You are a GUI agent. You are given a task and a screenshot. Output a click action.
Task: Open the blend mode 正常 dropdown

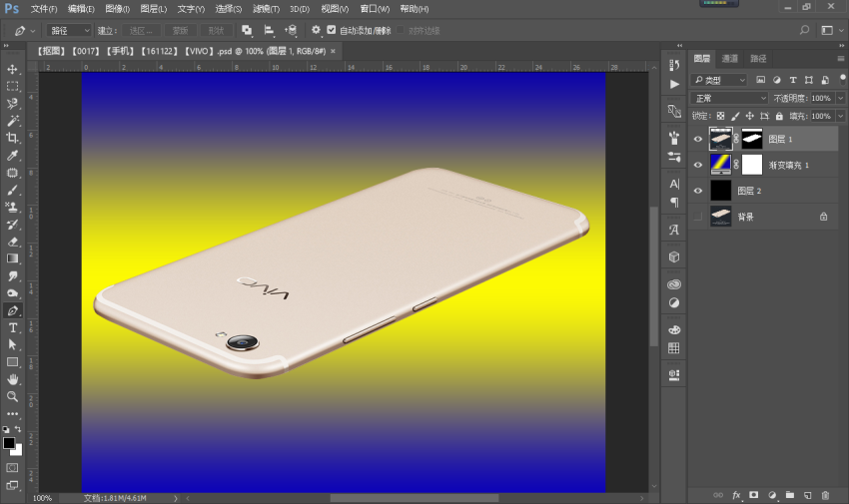[x=729, y=98]
